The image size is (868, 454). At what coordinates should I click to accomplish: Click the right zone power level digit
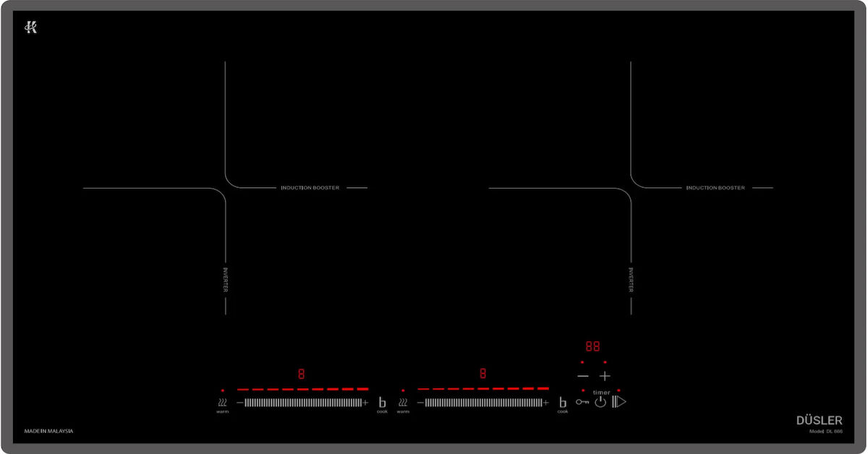pos(482,374)
